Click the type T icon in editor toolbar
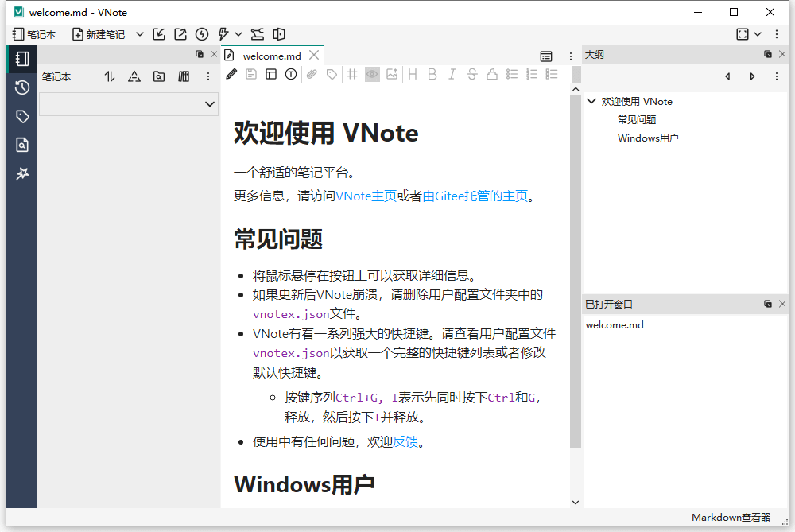Viewport: 795px width, 532px height. point(290,75)
